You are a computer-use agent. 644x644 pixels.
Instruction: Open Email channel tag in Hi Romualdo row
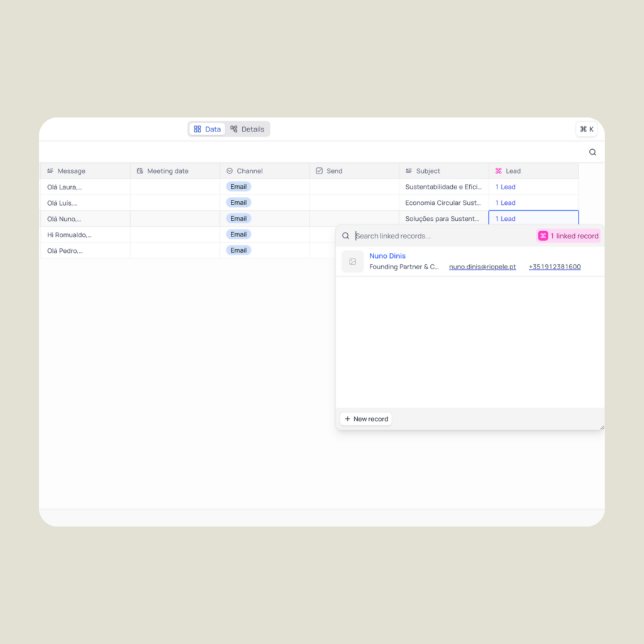[x=238, y=235]
